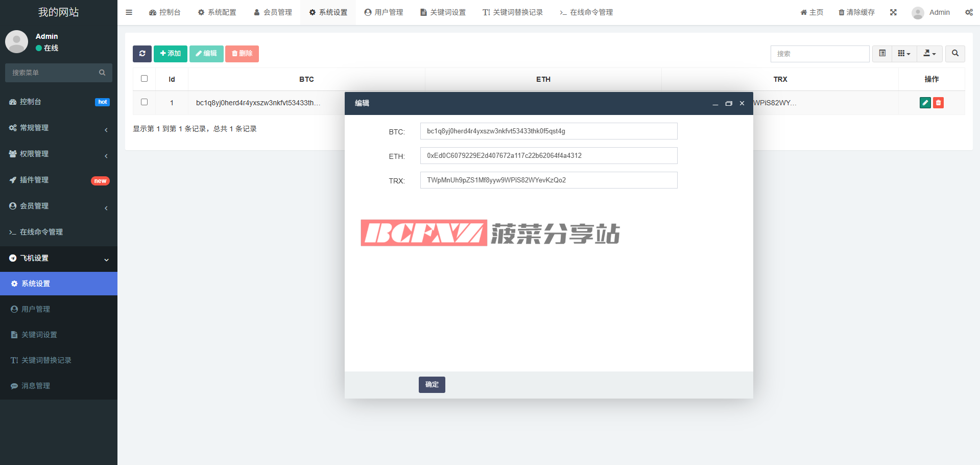Click the 确定 confirm button

point(432,385)
